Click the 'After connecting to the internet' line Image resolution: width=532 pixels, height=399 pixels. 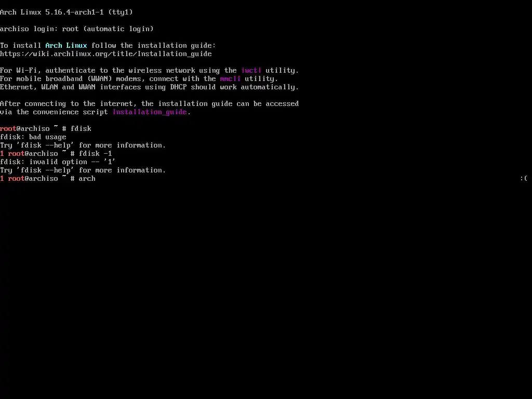[x=149, y=104]
